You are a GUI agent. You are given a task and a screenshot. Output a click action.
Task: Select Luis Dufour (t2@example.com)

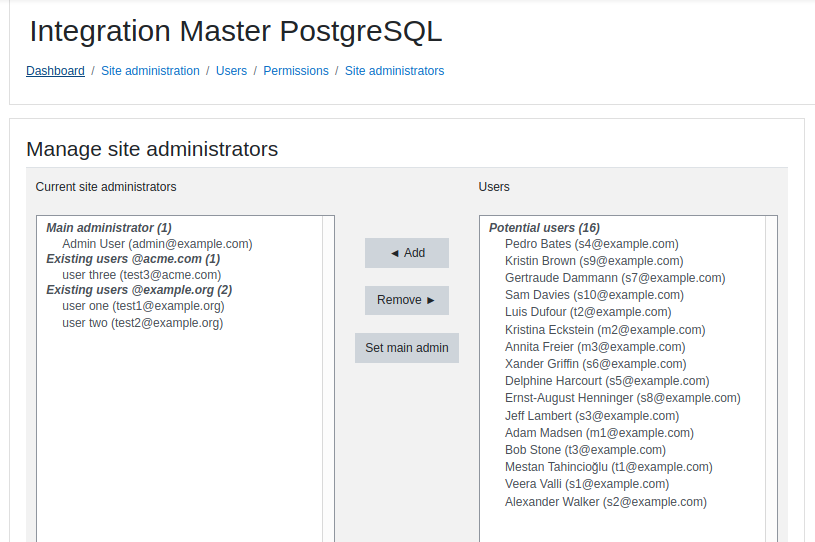(588, 312)
